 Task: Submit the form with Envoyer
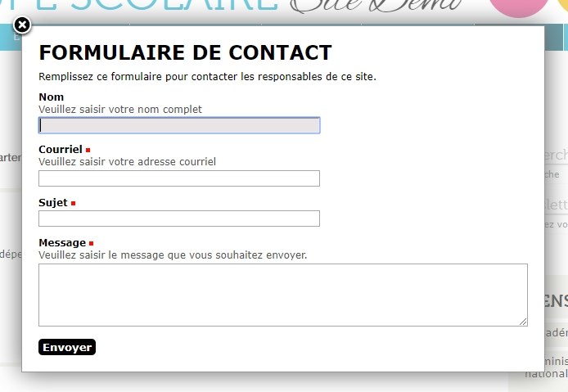(67, 347)
